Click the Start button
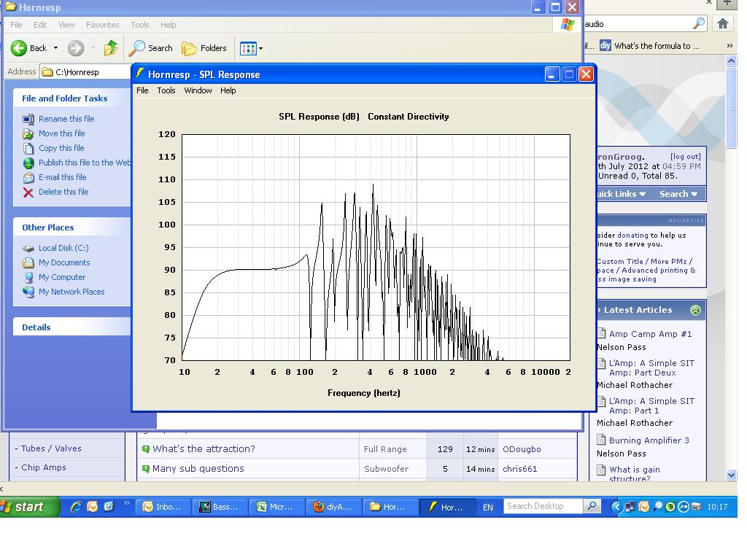This screenshot has height=560, width=747. point(29,507)
